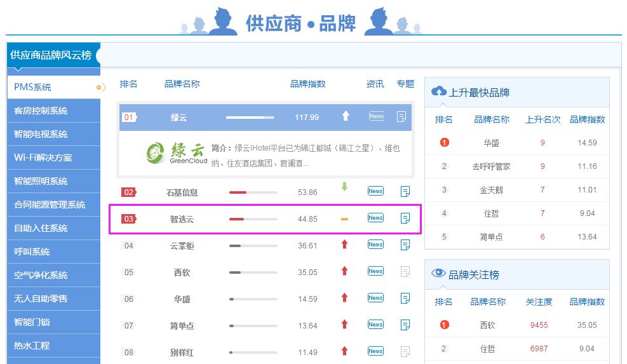The height and width of the screenshot is (364, 627).
Task: Click the eye icon beside 品牌关注榜
Action: pyautogui.click(x=438, y=273)
